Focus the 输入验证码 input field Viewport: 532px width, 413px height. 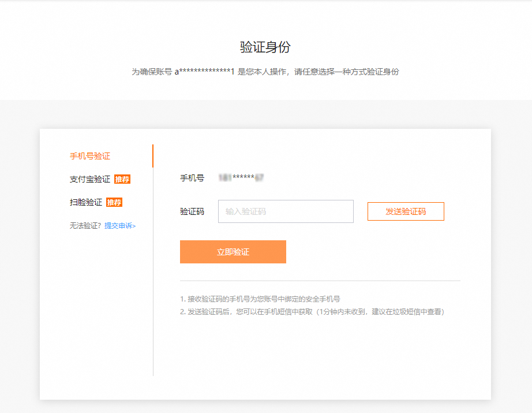coord(286,211)
